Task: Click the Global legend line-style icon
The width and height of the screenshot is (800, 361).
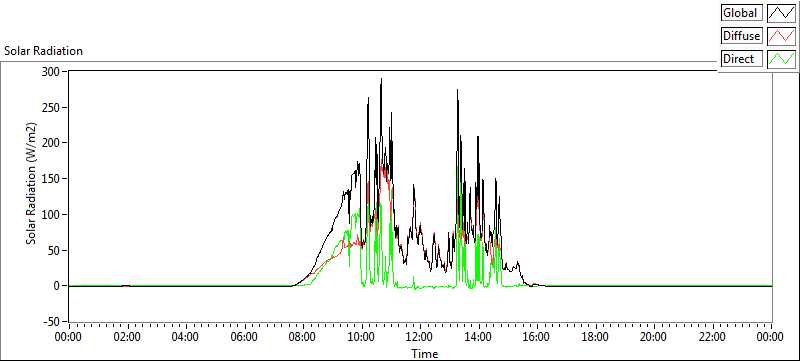Action: coord(781,12)
